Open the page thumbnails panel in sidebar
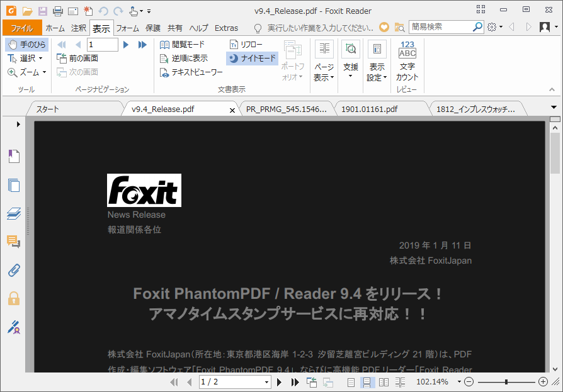This screenshot has height=392, width=563. coord(14,185)
